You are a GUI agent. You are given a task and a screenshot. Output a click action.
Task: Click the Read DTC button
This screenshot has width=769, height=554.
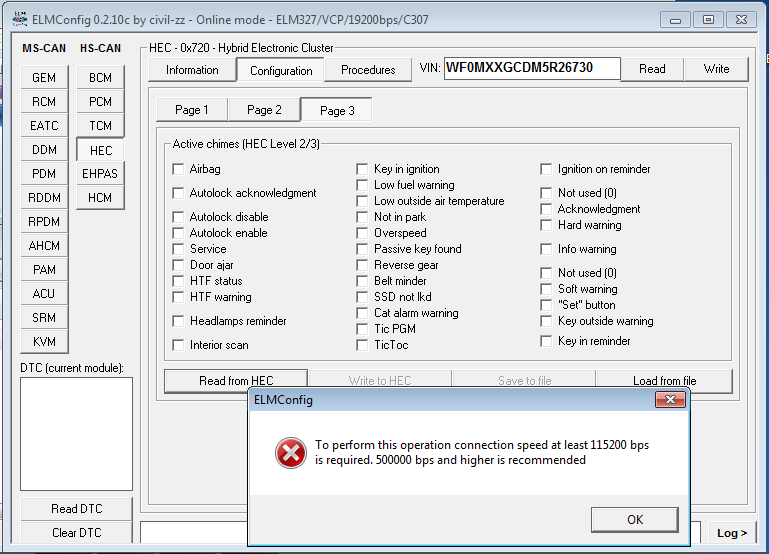76,509
